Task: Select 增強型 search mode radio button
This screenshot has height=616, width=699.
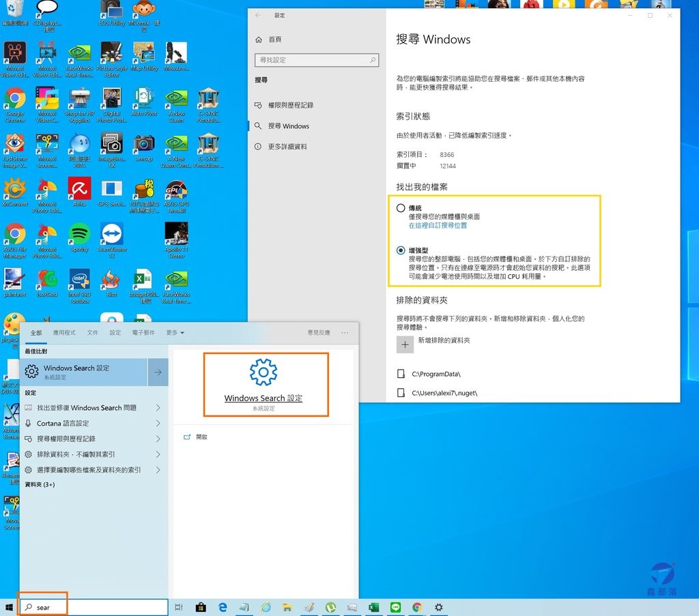Action: coord(400,250)
